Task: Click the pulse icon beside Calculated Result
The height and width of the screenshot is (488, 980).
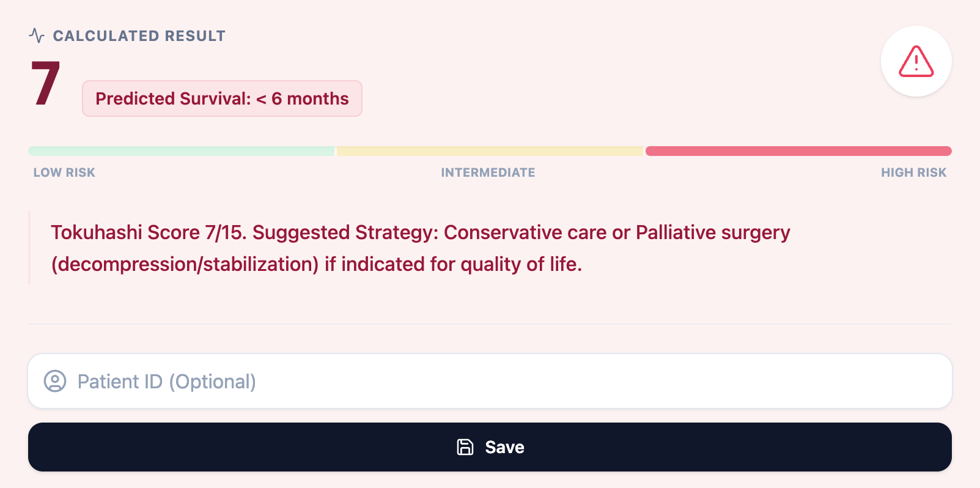Action: pos(37,36)
